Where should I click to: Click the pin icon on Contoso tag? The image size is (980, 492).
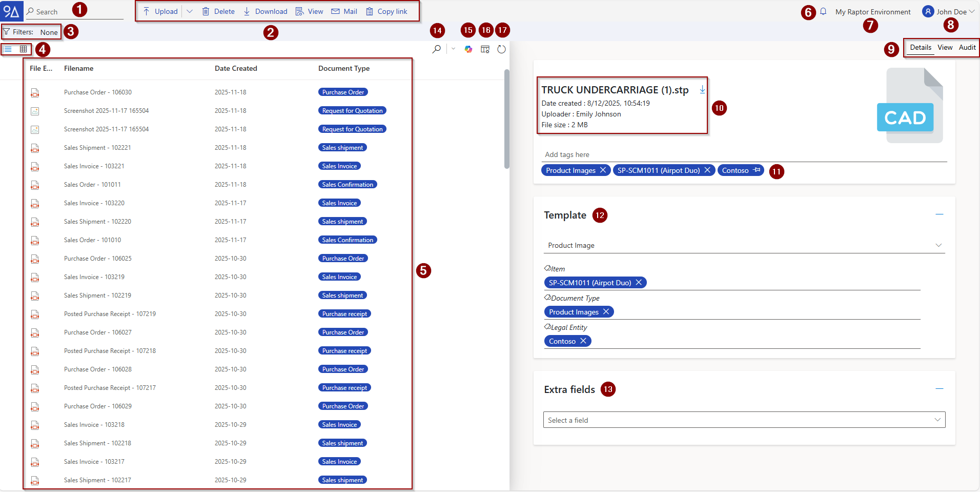coord(757,170)
